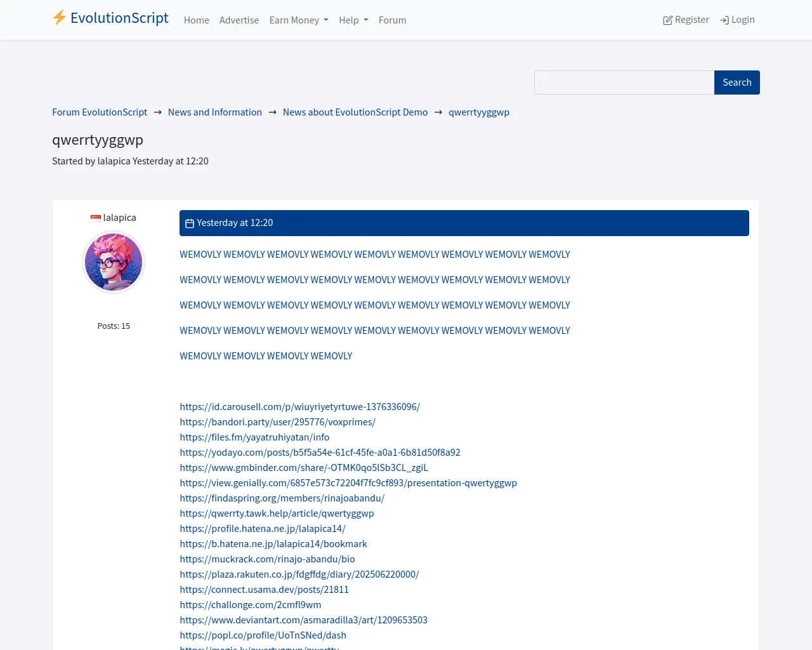Viewport: 812px width, 650px height.
Task: Open lalapica's avatar image
Action: [114, 262]
